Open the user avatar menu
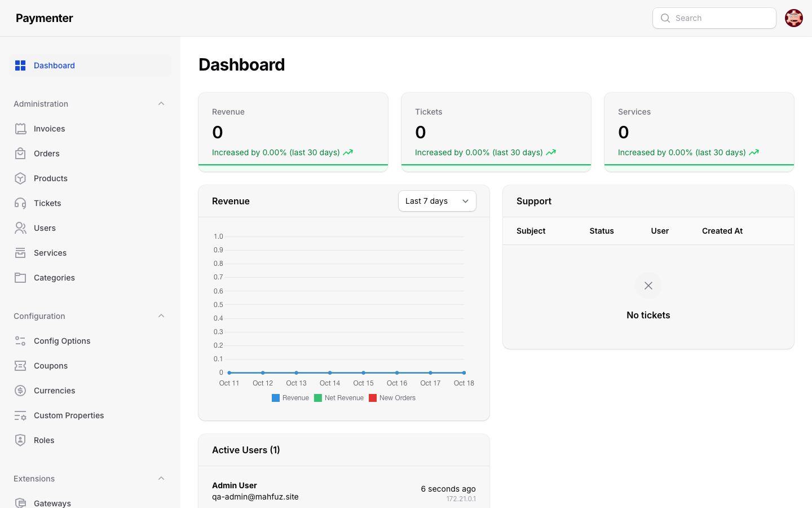 [794, 18]
